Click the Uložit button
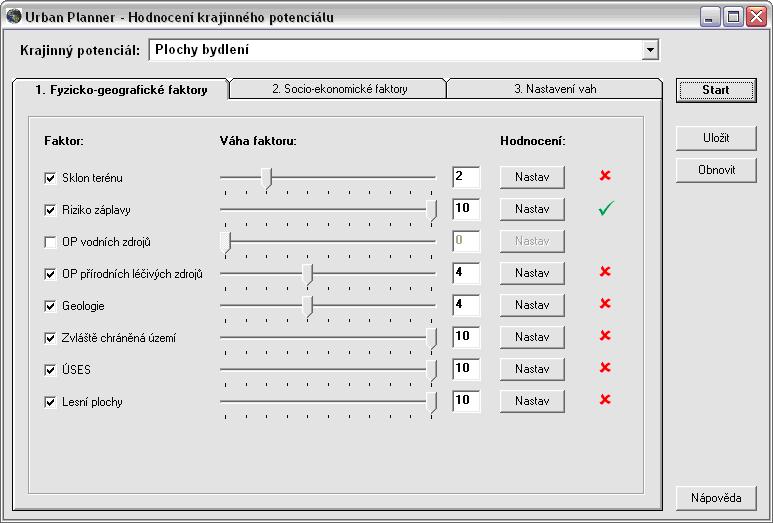 point(716,138)
